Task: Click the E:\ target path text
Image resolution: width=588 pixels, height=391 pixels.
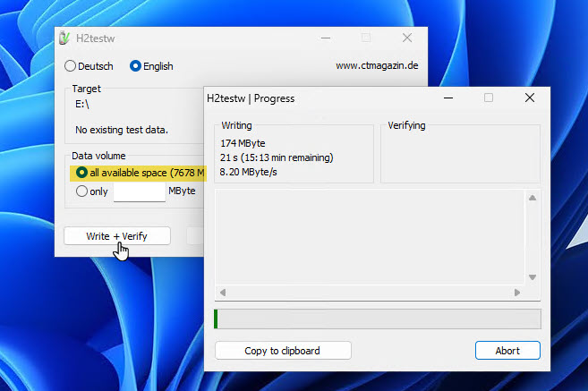Action: [x=82, y=104]
